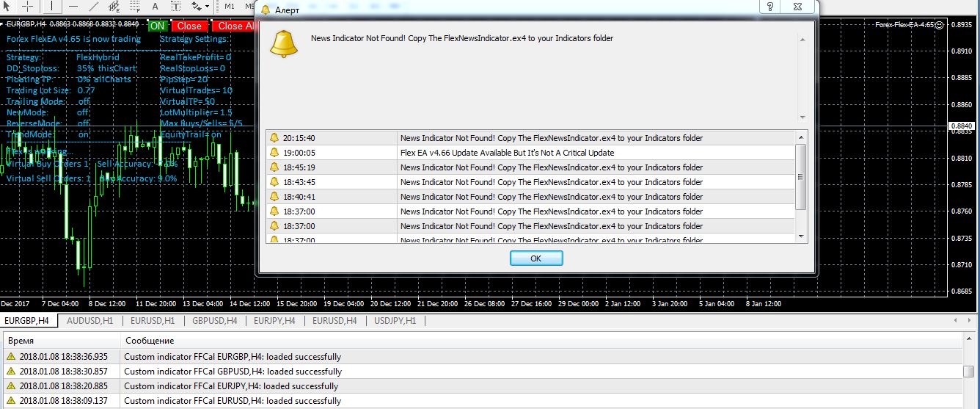Viewport: 980px width, 409px height.
Task: Select the 18:40:41 alert row
Action: point(530,197)
